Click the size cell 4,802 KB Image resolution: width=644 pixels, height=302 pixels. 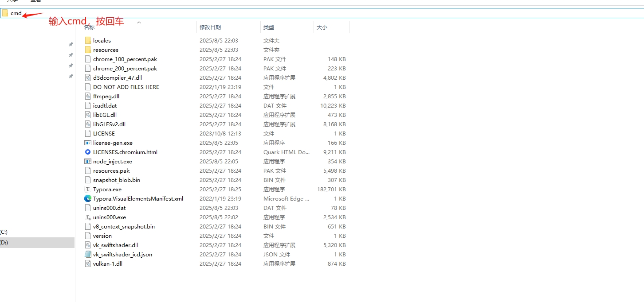[334, 78]
